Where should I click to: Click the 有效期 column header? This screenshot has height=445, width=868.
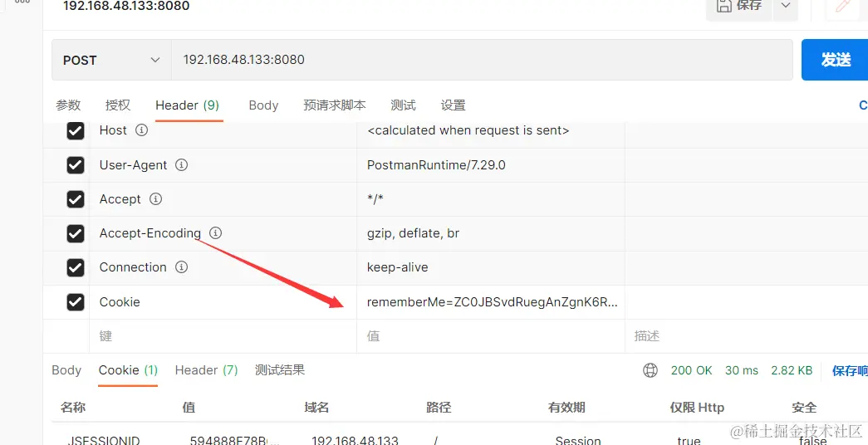566,408
